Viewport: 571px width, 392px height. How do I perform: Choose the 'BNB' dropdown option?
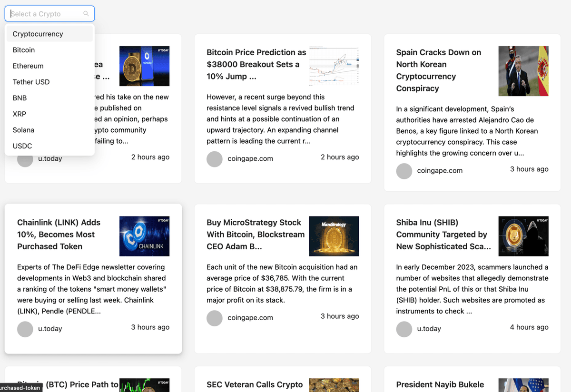[49, 98]
